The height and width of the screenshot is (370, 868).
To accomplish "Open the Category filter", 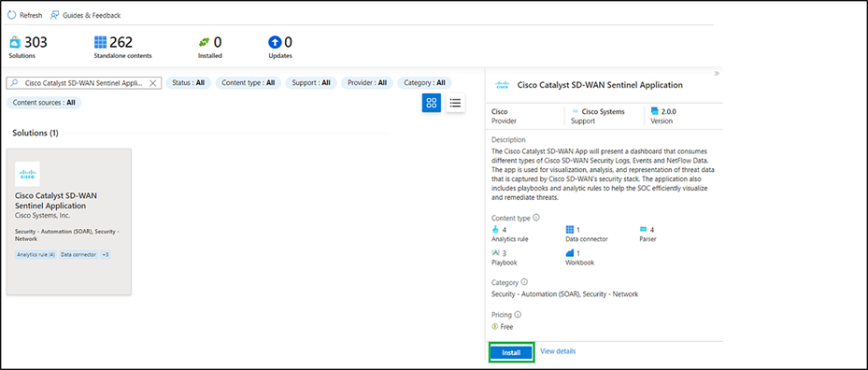I will pyautogui.click(x=424, y=83).
